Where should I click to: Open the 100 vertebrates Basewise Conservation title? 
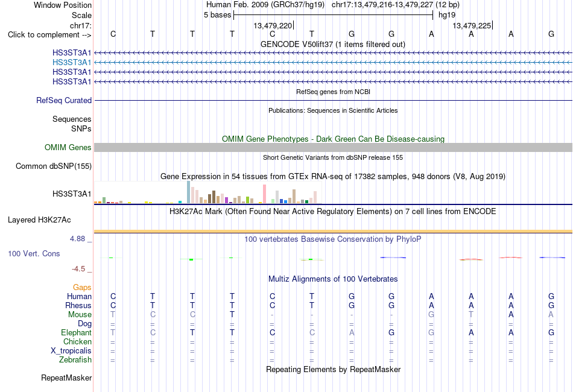332,239
